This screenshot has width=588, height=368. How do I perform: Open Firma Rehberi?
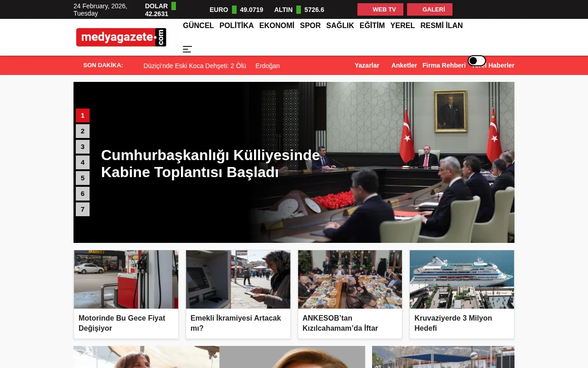(444, 65)
